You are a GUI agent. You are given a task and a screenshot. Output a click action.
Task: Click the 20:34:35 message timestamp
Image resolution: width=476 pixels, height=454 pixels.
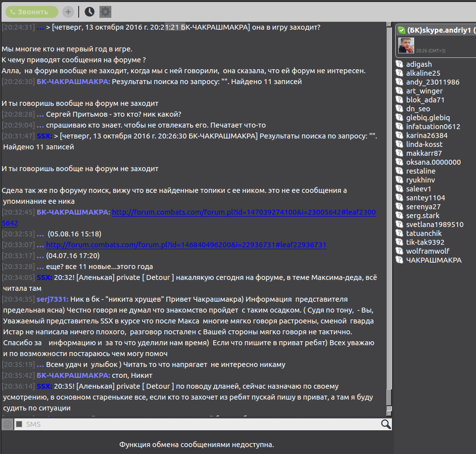tap(18, 299)
